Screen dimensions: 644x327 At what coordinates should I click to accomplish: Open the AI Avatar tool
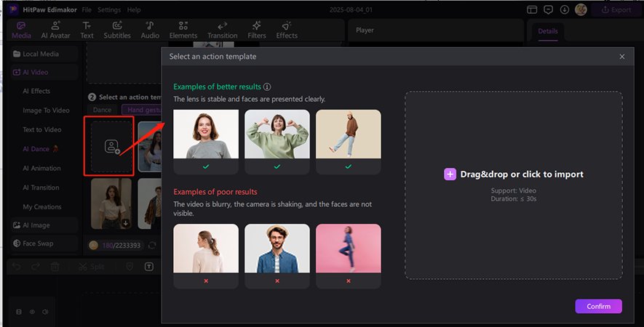(x=55, y=31)
